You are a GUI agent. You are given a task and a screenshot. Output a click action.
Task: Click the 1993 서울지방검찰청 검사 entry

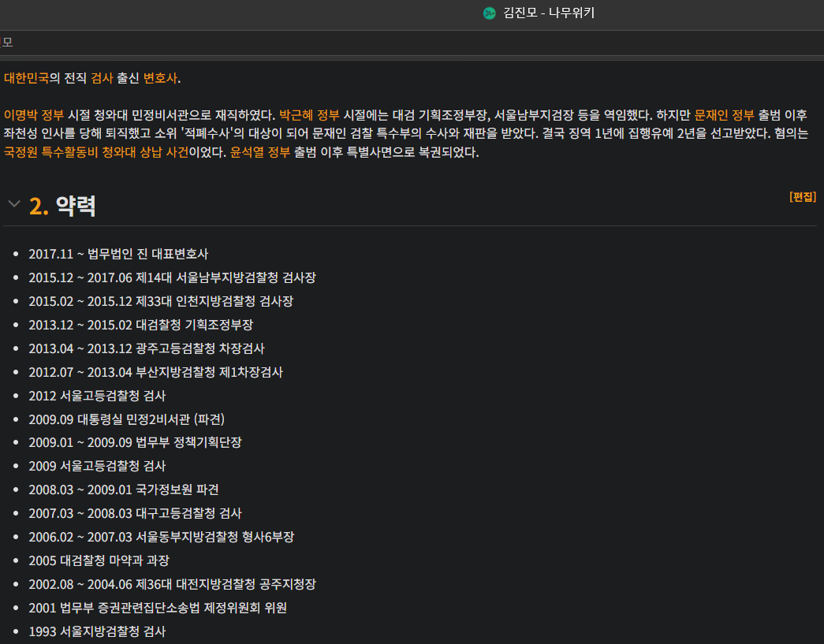[97, 631]
